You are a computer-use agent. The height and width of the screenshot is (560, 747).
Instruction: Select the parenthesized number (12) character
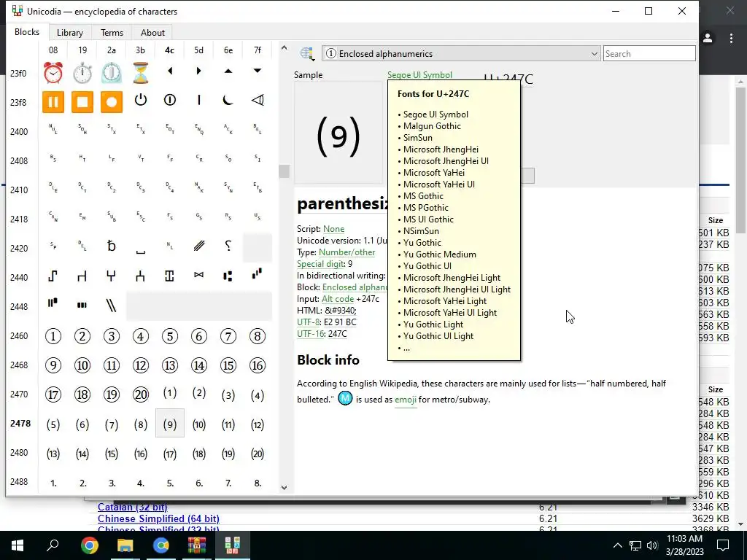coord(258,424)
